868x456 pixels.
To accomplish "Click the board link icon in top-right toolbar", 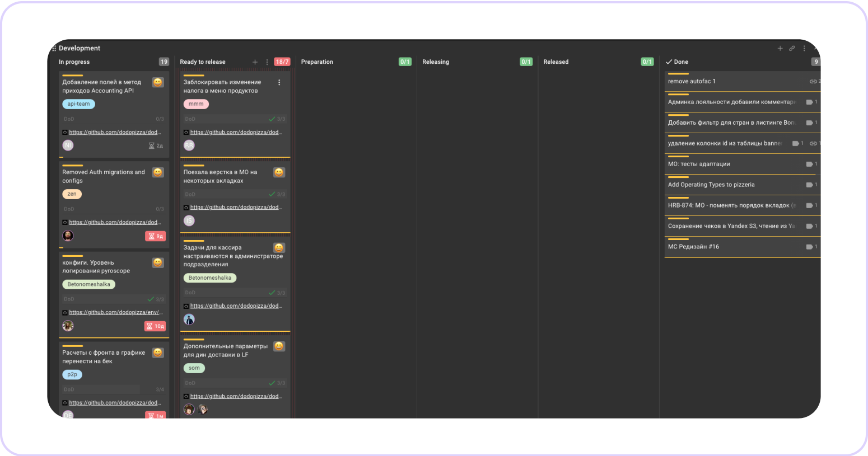I will [792, 49].
